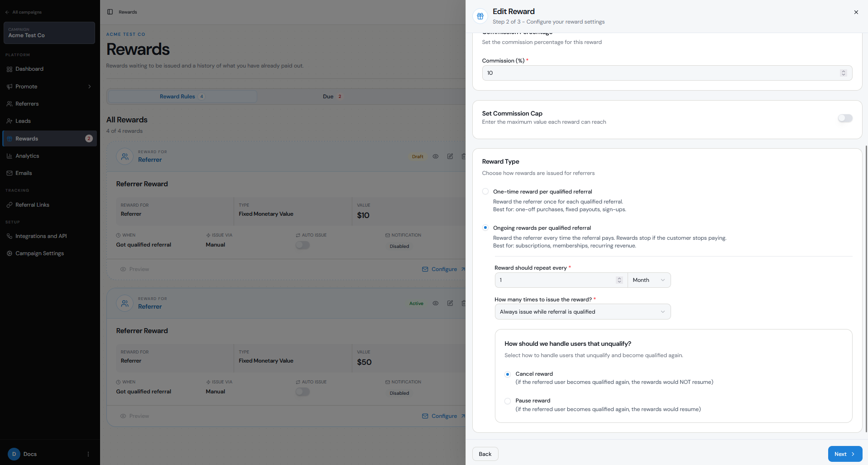Open the Month interval dropdown
Image resolution: width=868 pixels, height=465 pixels.
pyautogui.click(x=649, y=280)
